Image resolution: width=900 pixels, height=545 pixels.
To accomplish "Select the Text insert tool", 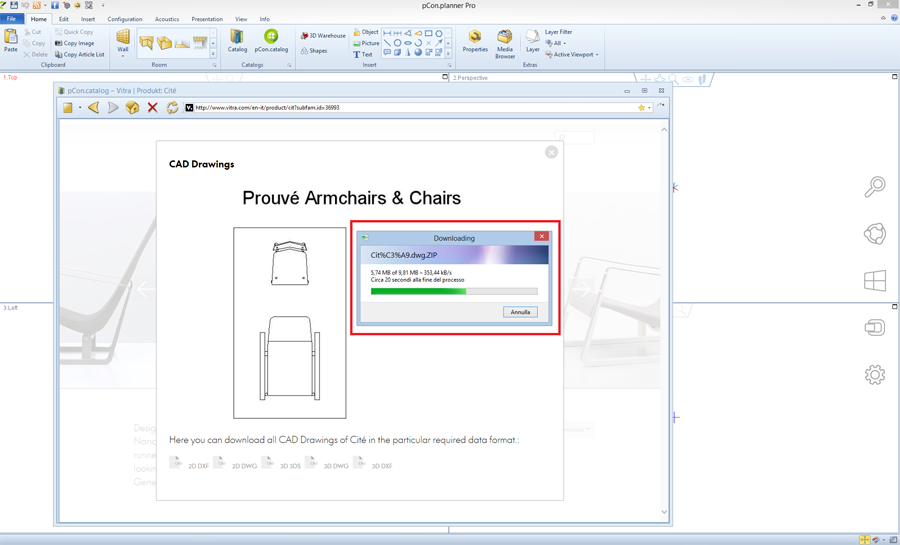I will click(363, 54).
